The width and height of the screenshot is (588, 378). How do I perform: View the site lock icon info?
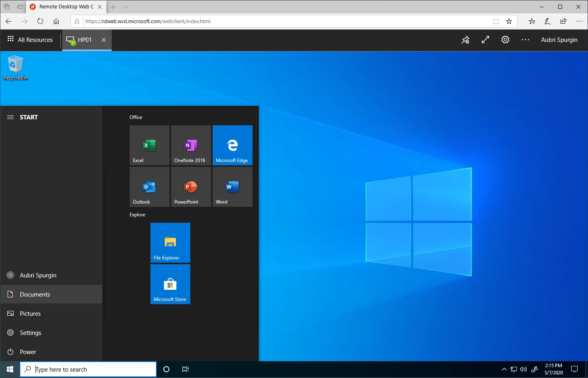coord(77,22)
